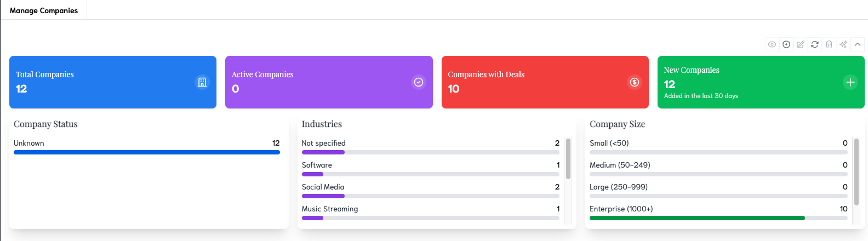The image size is (868, 241).
Task: Click dollar icon on Companies with Deals
Action: [x=635, y=82]
